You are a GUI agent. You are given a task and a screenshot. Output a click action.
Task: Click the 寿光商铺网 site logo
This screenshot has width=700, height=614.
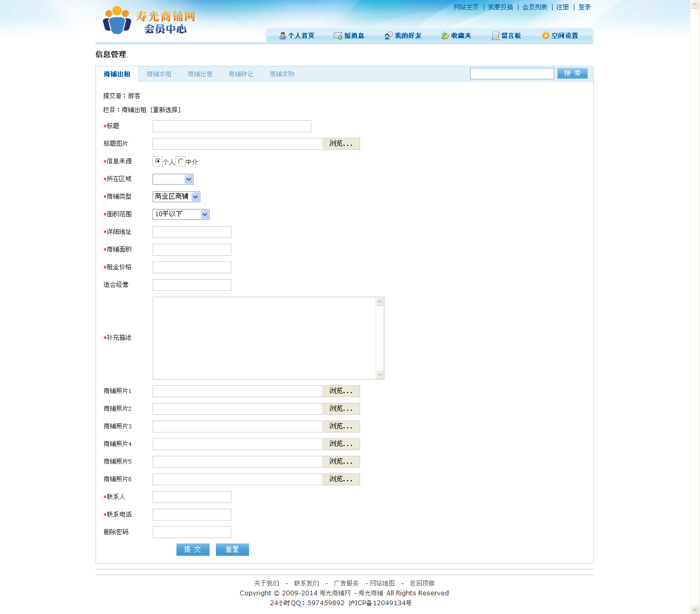tap(149, 21)
